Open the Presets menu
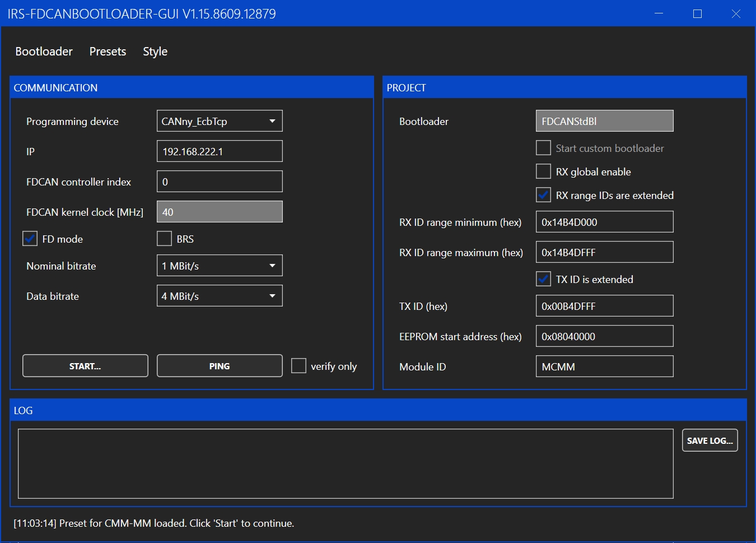The image size is (756, 543). 108,52
